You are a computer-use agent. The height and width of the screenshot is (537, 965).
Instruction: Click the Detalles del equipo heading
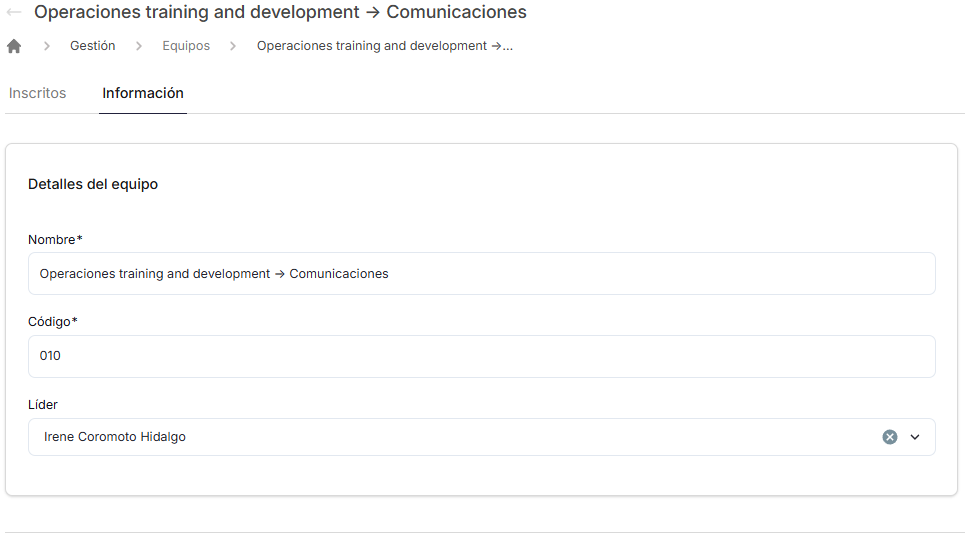(x=93, y=185)
